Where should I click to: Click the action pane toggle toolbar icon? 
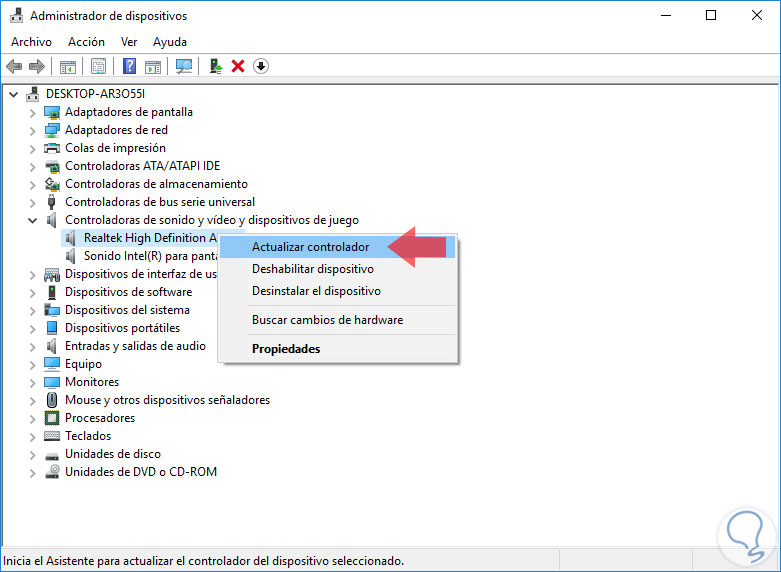(153, 66)
